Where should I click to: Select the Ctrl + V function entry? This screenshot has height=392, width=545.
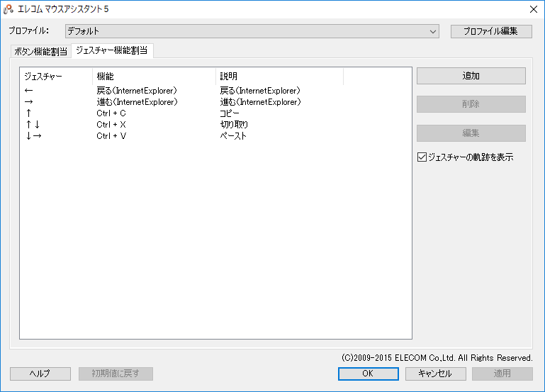[x=111, y=136]
